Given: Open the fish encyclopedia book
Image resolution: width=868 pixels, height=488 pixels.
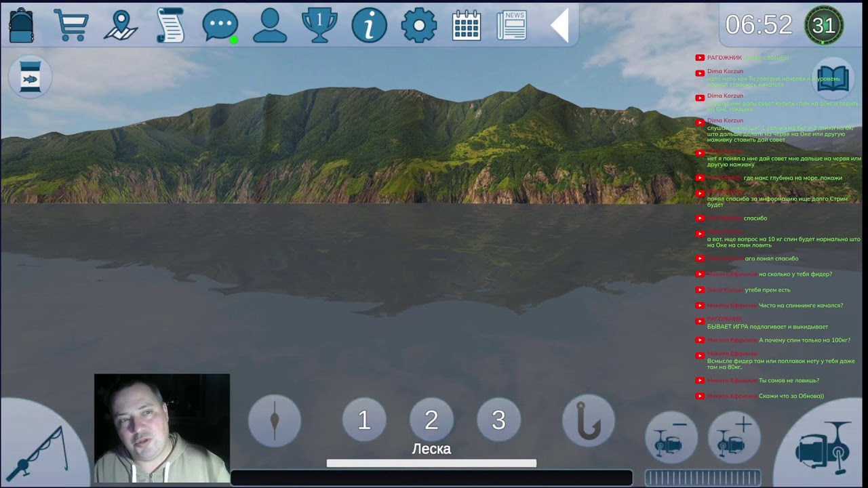Looking at the screenshot, I should pos(832,79).
